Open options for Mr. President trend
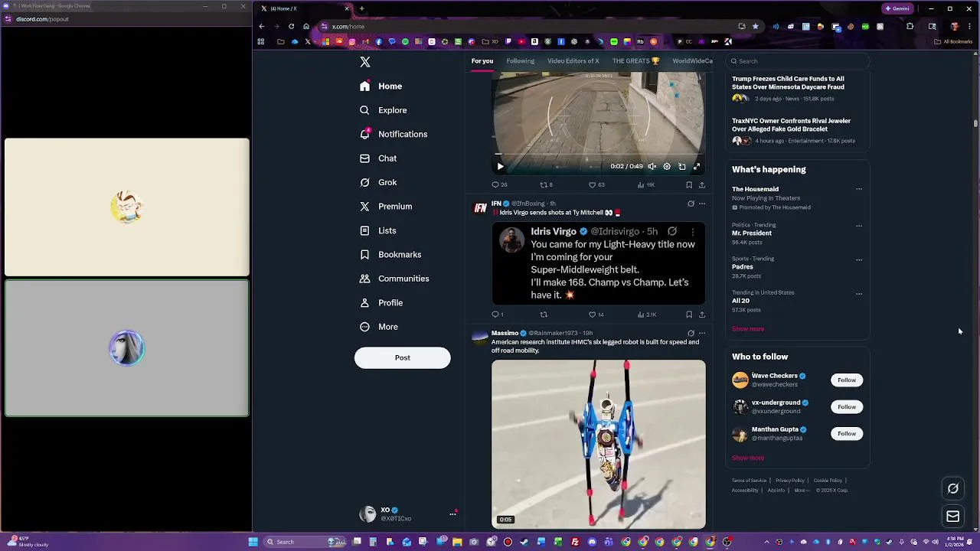Image resolution: width=980 pixels, height=551 pixels. coord(859,226)
